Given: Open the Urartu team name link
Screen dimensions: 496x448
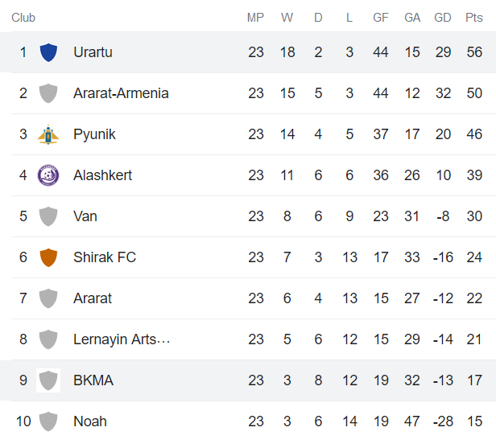Looking at the screenshot, I should point(93,52).
